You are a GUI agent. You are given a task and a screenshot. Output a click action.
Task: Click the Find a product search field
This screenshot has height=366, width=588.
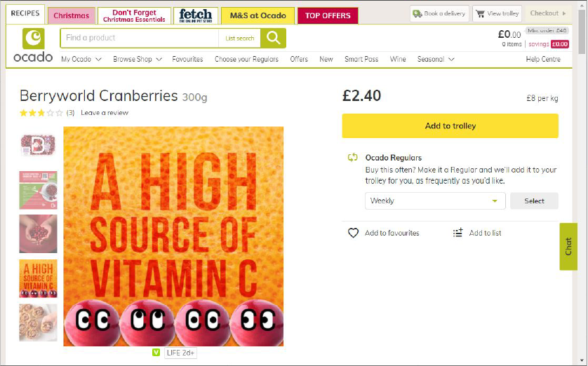click(139, 38)
